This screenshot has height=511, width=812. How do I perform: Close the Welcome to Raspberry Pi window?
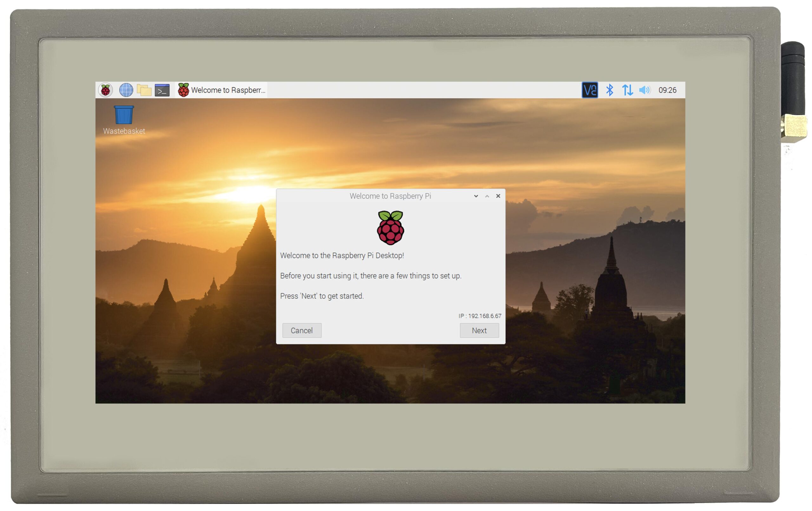[x=498, y=196]
